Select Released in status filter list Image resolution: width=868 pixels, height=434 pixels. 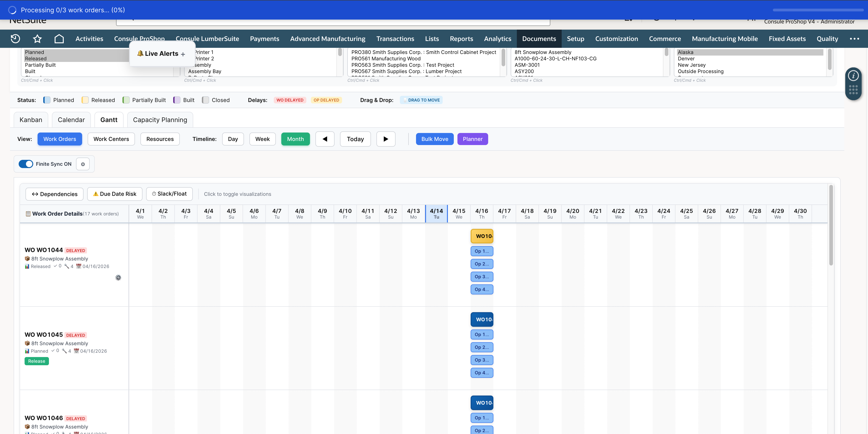coord(76,59)
